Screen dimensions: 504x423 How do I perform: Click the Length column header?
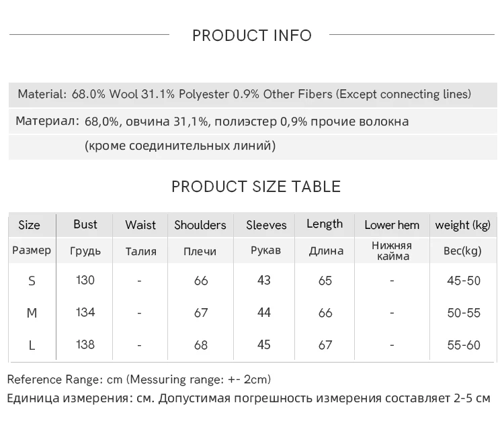tap(325, 224)
